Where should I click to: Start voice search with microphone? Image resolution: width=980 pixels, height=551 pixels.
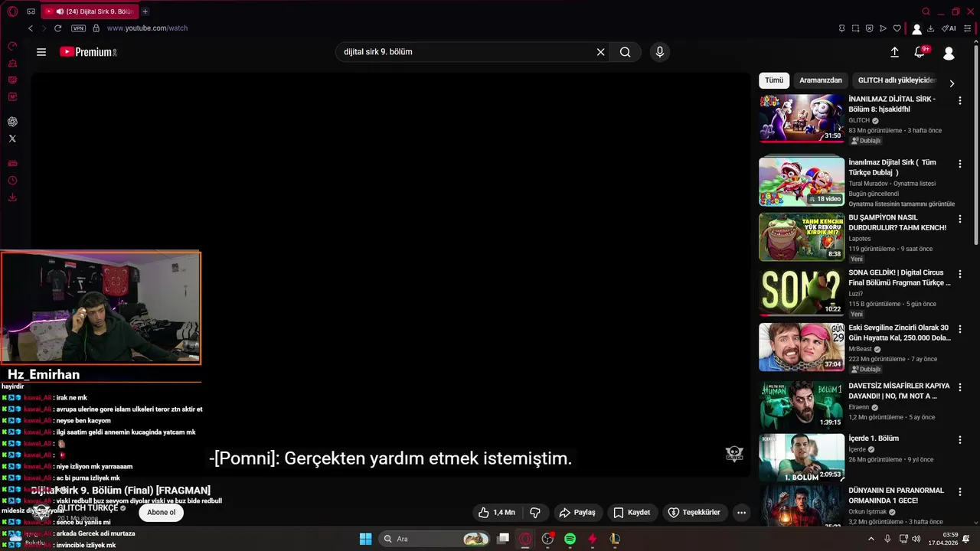pyautogui.click(x=660, y=52)
